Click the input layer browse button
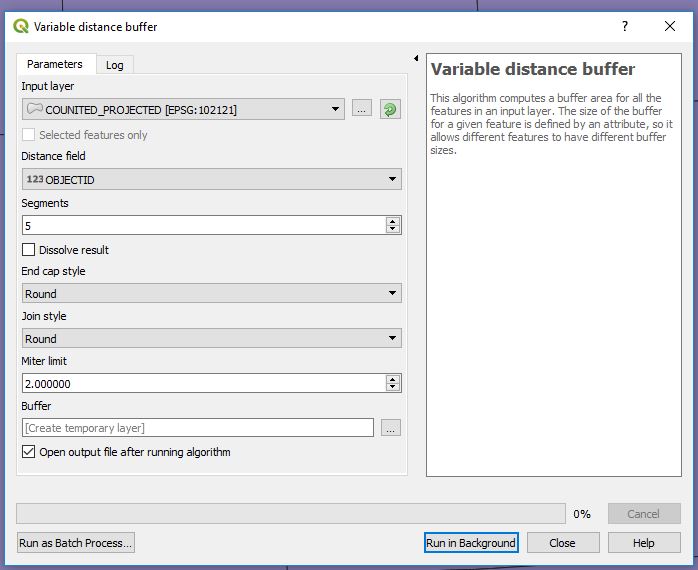 coord(362,109)
